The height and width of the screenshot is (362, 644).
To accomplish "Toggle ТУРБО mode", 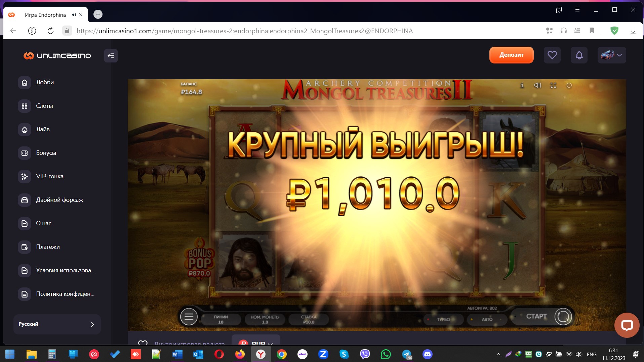I will click(x=443, y=319).
